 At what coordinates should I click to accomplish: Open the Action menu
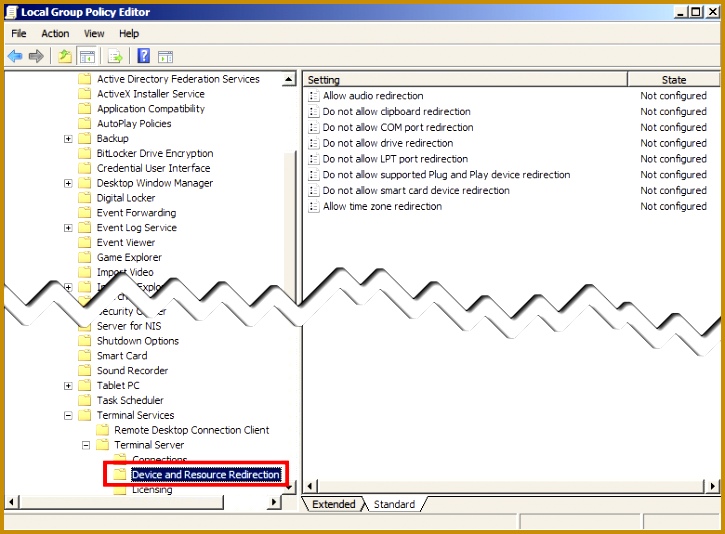click(x=55, y=33)
